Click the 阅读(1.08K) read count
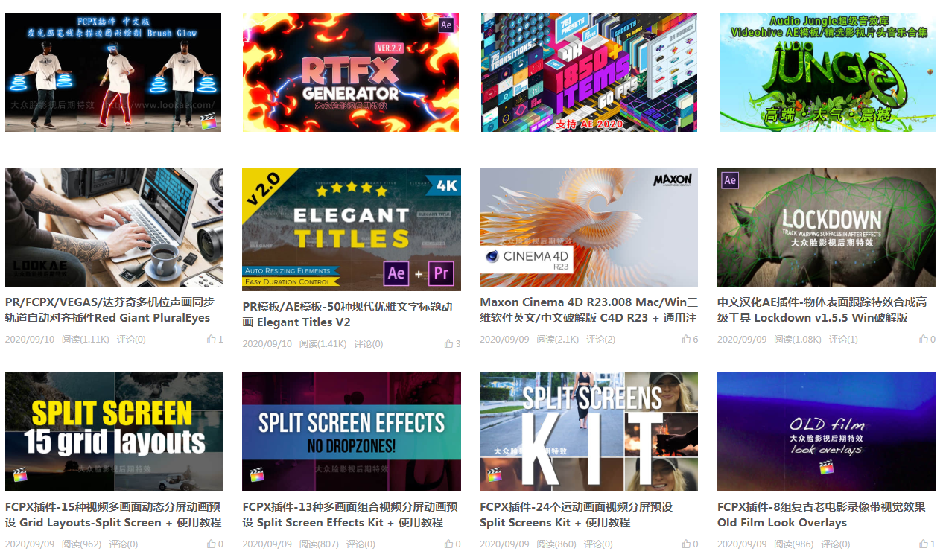The width and height of the screenshot is (946, 560). (798, 340)
